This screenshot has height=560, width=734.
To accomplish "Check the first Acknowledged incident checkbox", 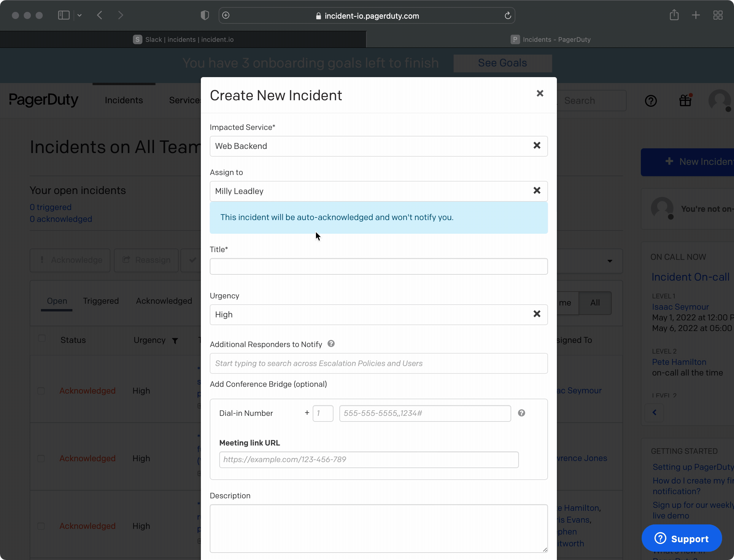I will 41,391.
